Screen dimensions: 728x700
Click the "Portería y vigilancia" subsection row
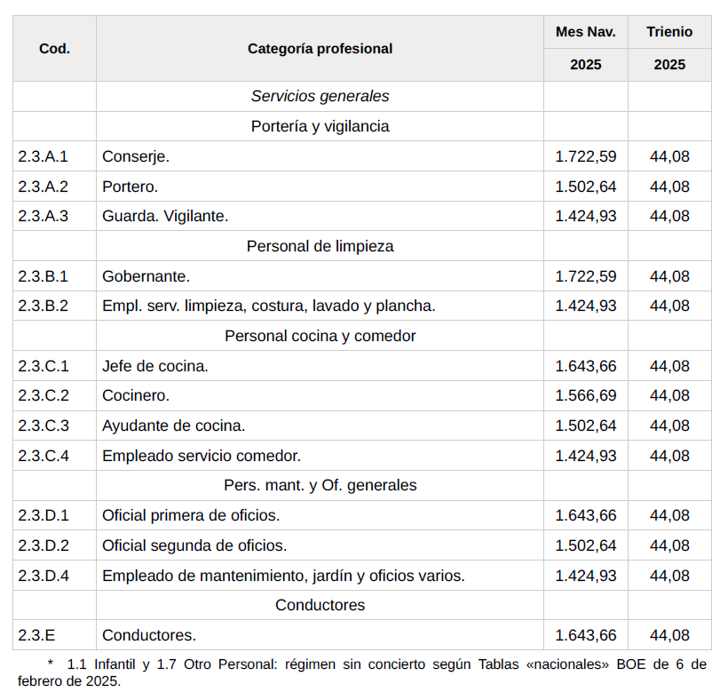[320, 126]
